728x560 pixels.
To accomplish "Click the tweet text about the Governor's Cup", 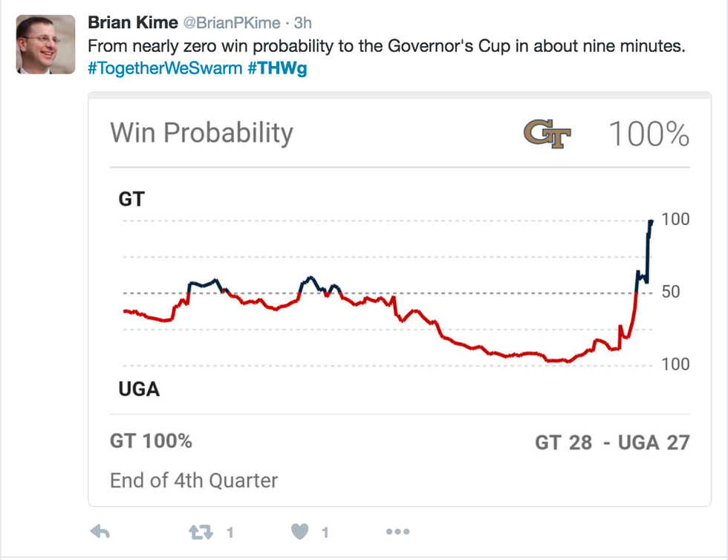I will [386, 45].
